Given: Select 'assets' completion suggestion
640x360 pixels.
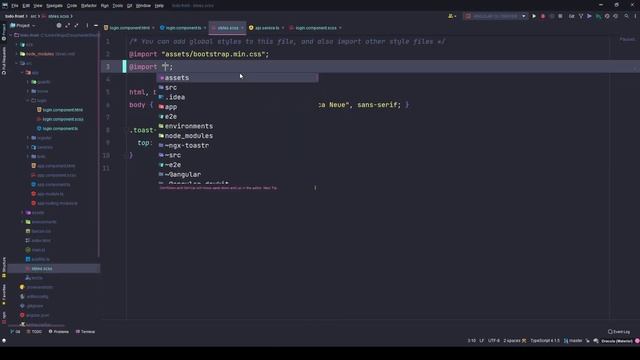Looking at the screenshot, I should tap(238, 78).
